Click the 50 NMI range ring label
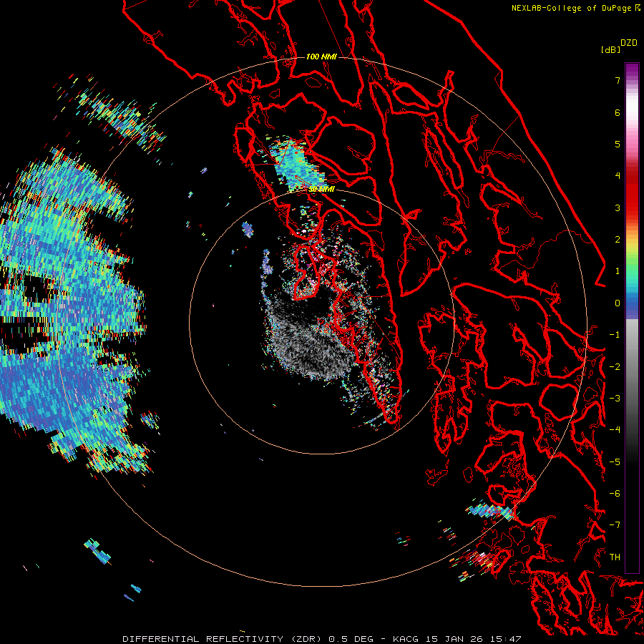This screenshot has height=644, width=644. click(x=321, y=189)
